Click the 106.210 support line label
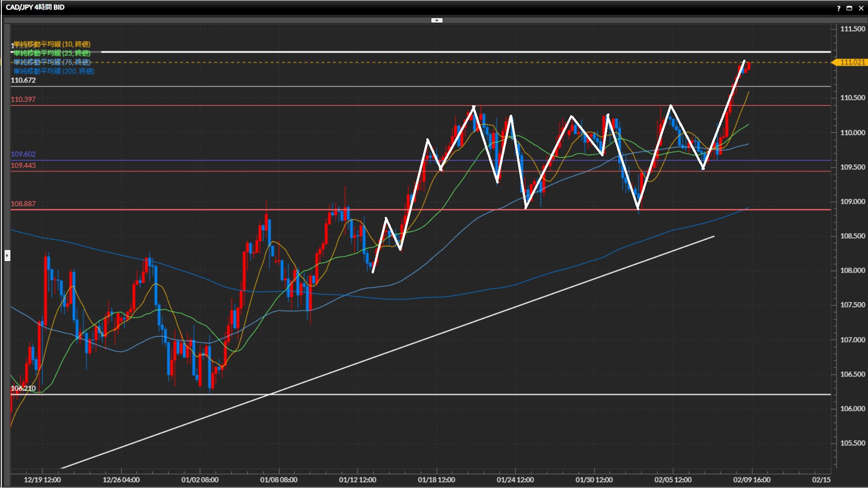The image size is (868, 488). pos(23,388)
